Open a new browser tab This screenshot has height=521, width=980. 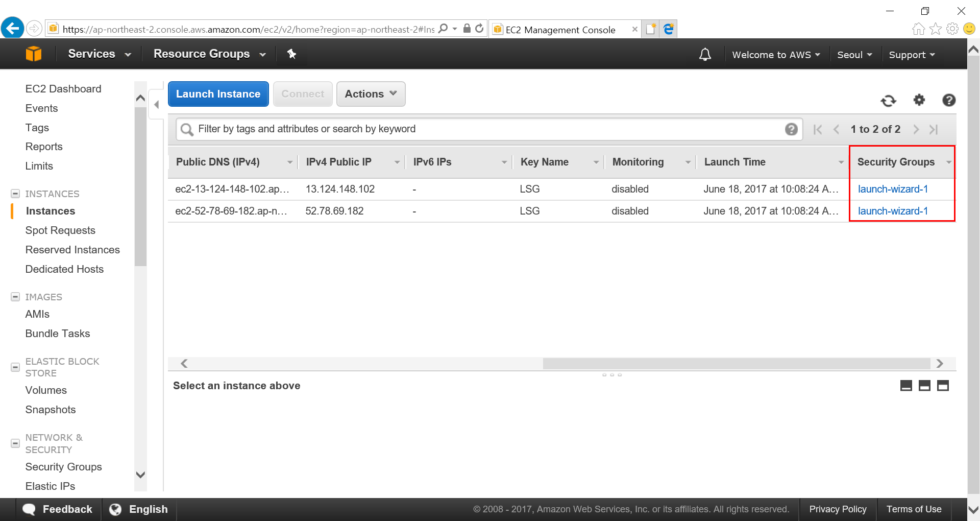point(650,29)
